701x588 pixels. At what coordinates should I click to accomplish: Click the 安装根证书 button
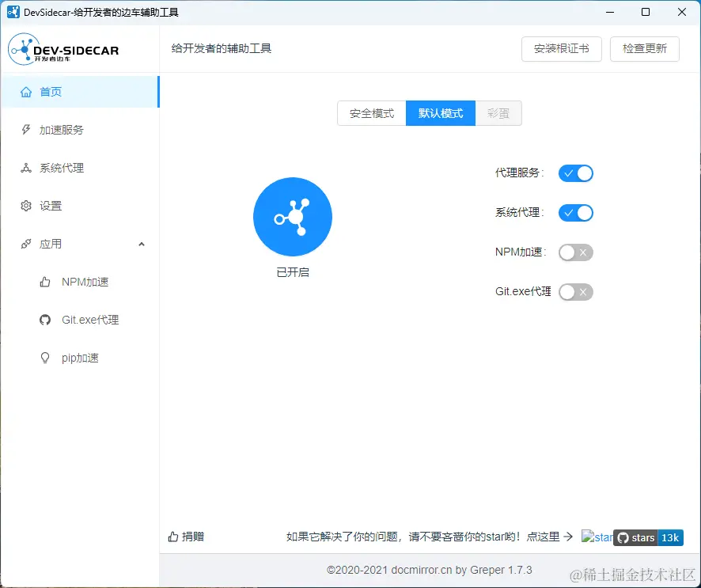click(562, 49)
